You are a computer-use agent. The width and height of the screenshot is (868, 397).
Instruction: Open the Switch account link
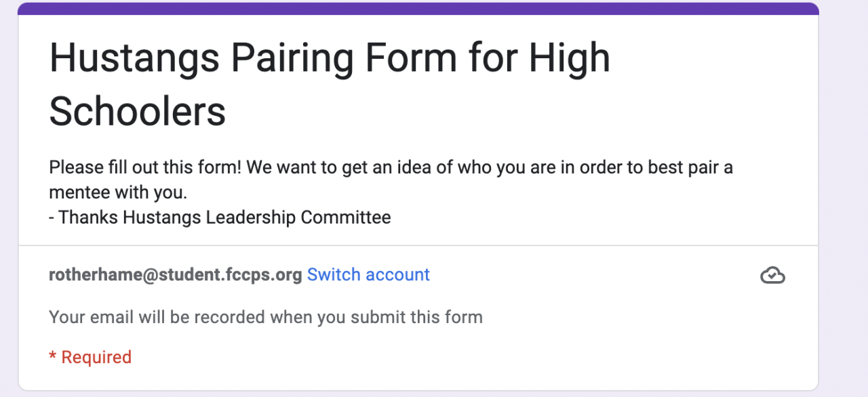point(368,274)
